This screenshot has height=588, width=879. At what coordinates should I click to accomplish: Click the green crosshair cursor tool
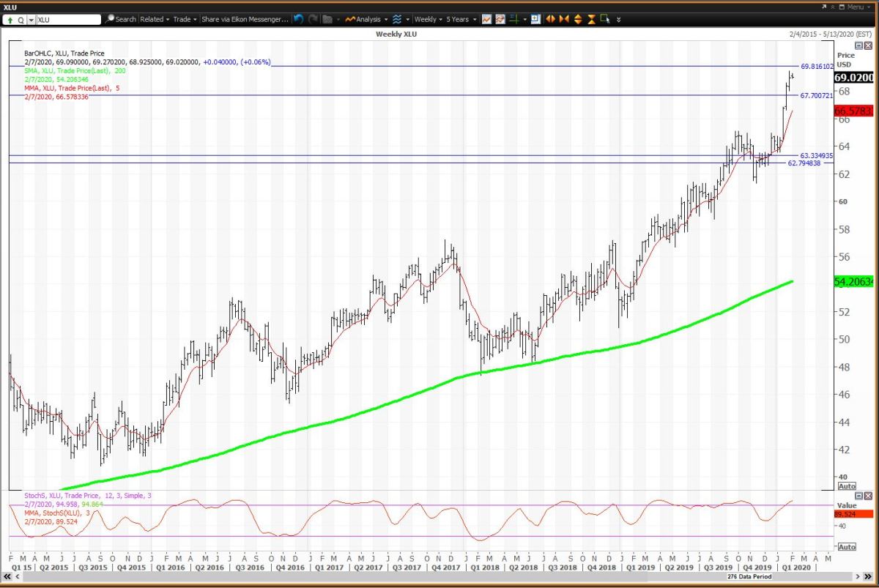point(515,19)
